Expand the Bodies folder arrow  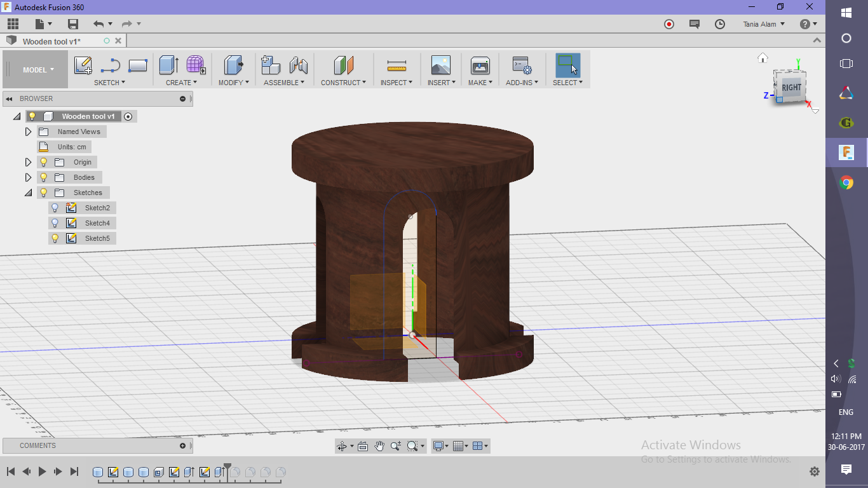pyautogui.click(x=28, y=177)
